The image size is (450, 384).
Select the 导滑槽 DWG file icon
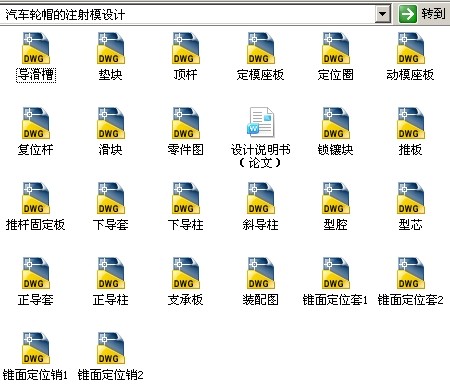pos(36,48)
